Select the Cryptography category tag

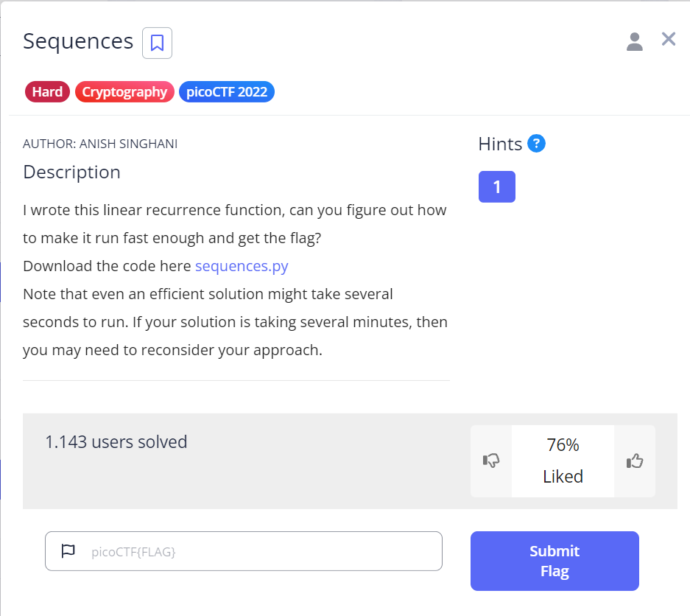124,91
